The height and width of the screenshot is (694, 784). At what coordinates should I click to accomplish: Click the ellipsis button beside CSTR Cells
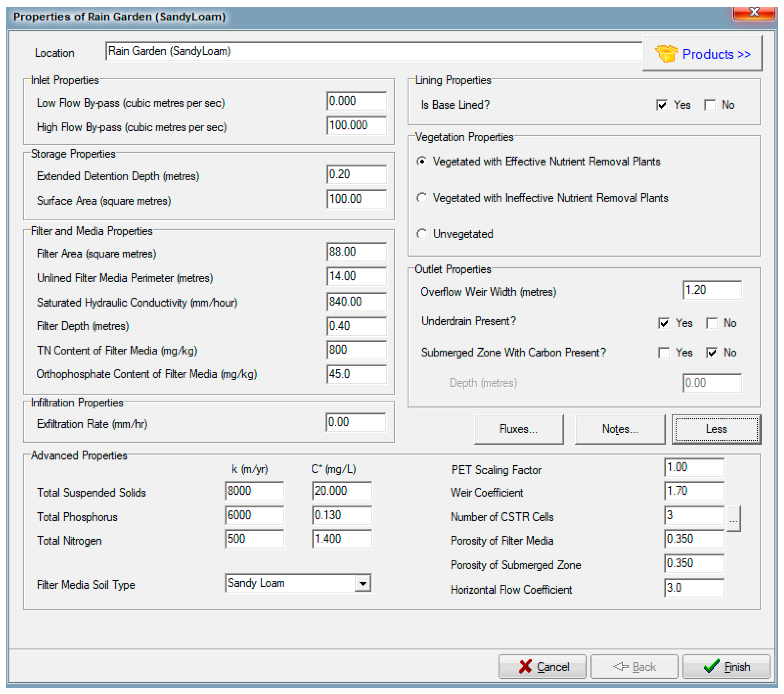click(733, 519)
